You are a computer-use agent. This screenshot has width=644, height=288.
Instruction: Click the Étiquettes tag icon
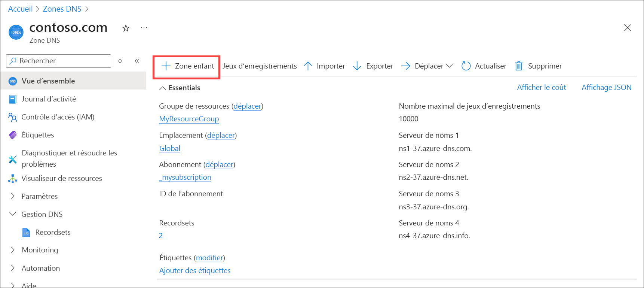tap(13, 135)
